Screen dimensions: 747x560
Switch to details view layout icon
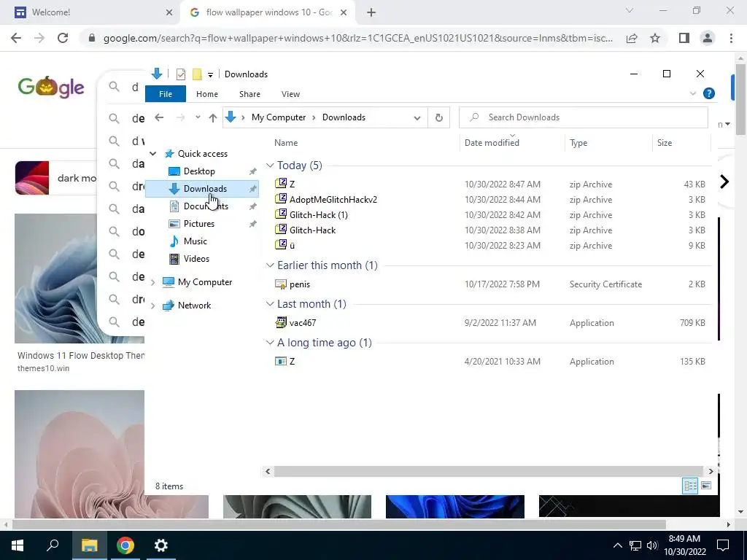coord(690,486)
